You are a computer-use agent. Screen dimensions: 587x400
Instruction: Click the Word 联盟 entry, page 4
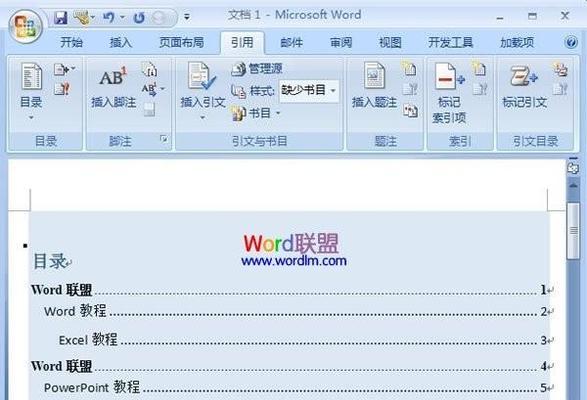pos(289,366)
